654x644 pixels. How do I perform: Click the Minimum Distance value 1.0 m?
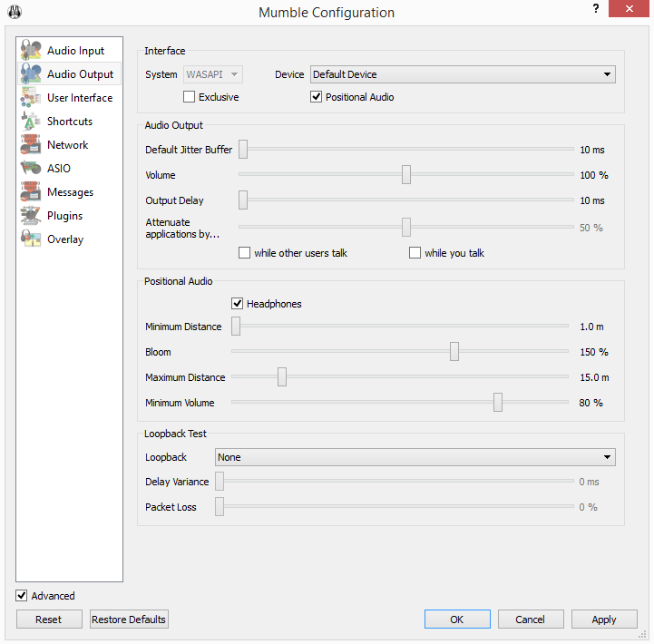point(591,327)
